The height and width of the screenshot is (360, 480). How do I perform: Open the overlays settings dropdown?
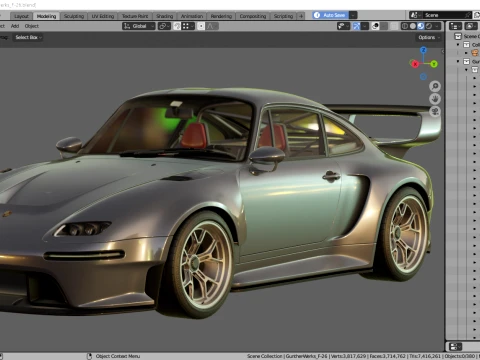click(x=384, y=26)
